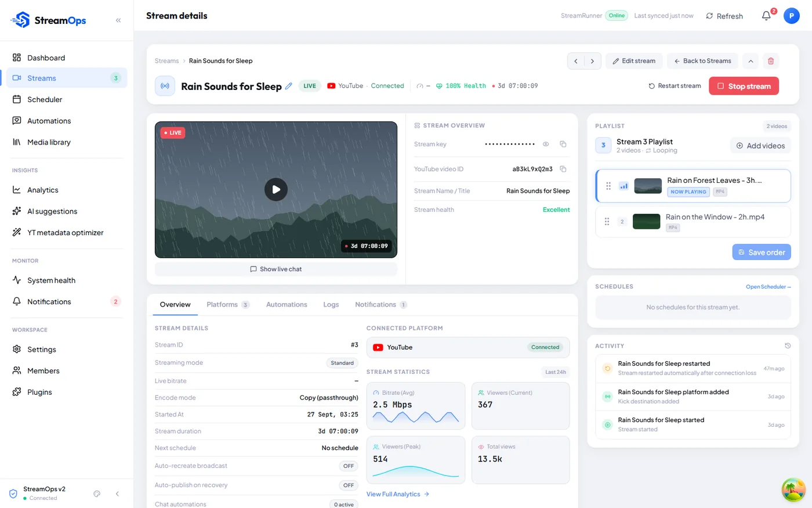Click the Stop stream button
The height and width of the screenshot is (508, 812).
point(744,86)
